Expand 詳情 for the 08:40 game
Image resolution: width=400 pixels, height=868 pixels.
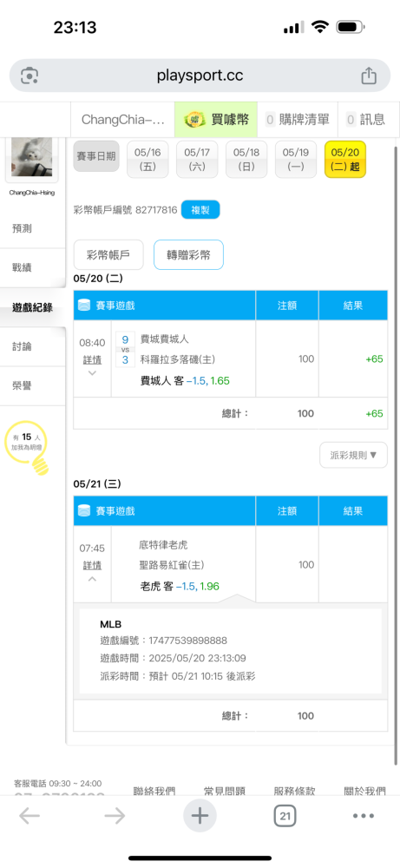(x=92, y=360)
